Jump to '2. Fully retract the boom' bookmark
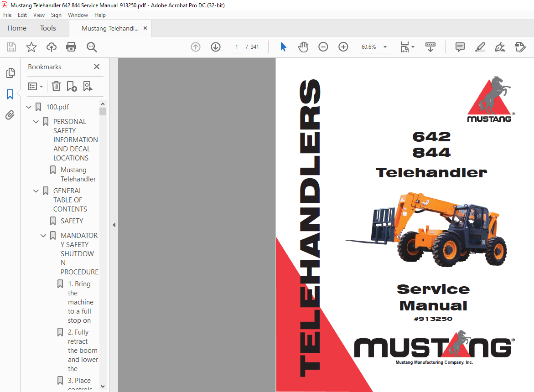 pos(83,351)
